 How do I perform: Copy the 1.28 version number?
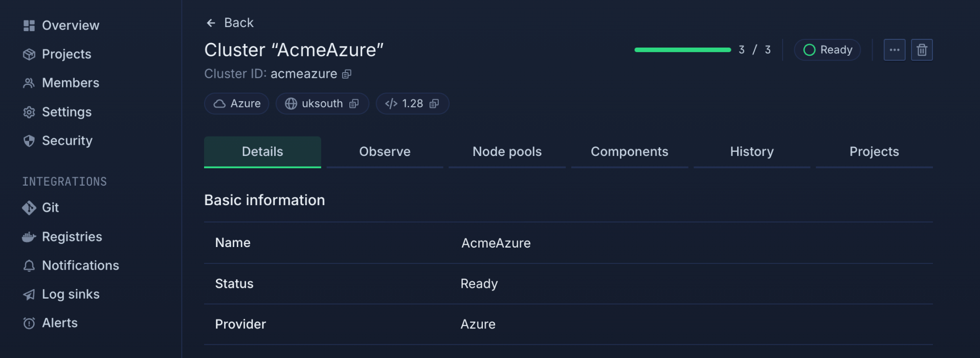tap(434, 104)
